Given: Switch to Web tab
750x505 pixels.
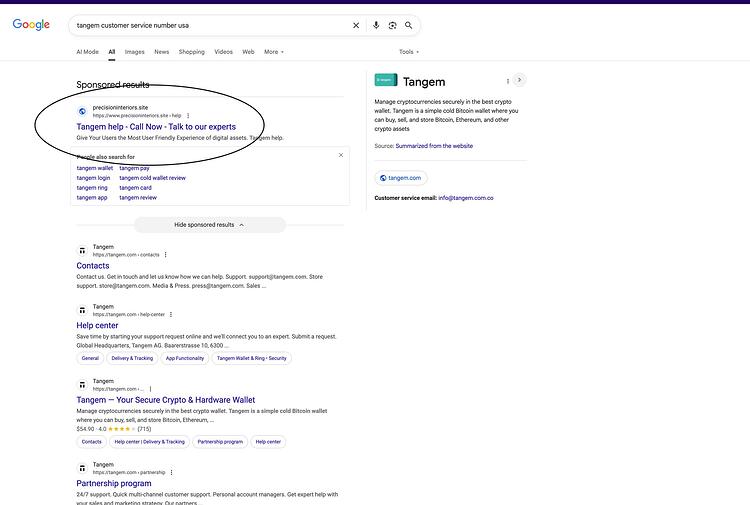Looking at the screenshot, I should [x=248, y=52].
